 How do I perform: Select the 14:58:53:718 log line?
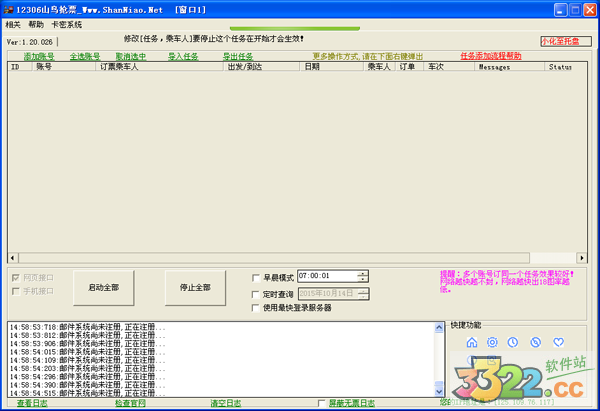[x=88, y=327]
